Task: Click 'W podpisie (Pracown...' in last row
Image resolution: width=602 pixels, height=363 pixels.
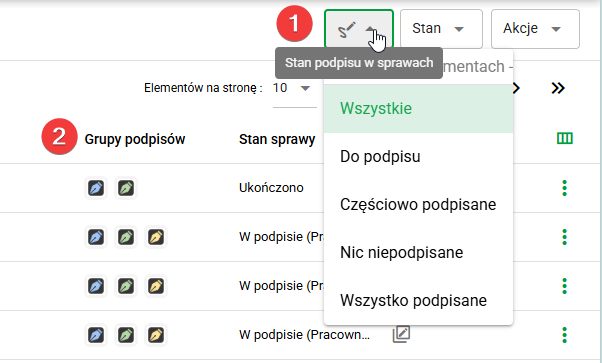Action: pos(304,335)
